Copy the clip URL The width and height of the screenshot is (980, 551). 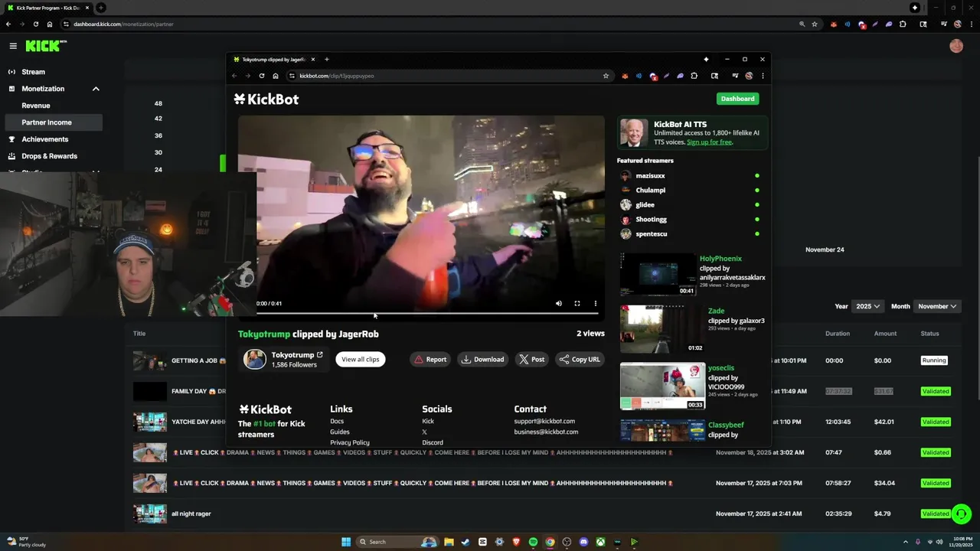(x=580, y=359)
